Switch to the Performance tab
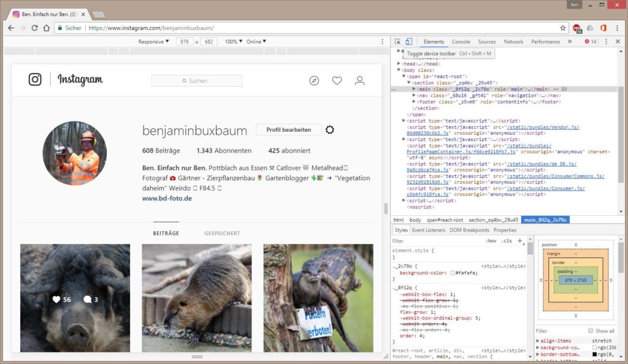This screenshot has height=364, width=628. (x=545, y=42)
